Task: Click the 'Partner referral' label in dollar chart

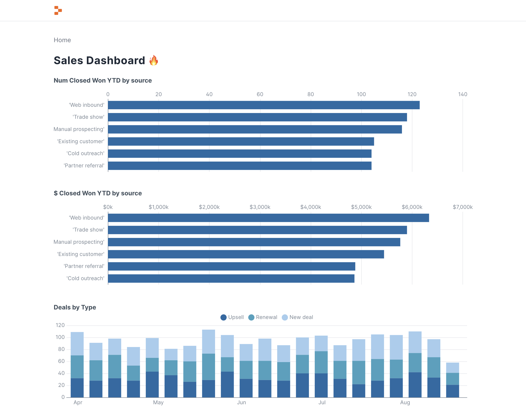Action: tap(84, 266)
